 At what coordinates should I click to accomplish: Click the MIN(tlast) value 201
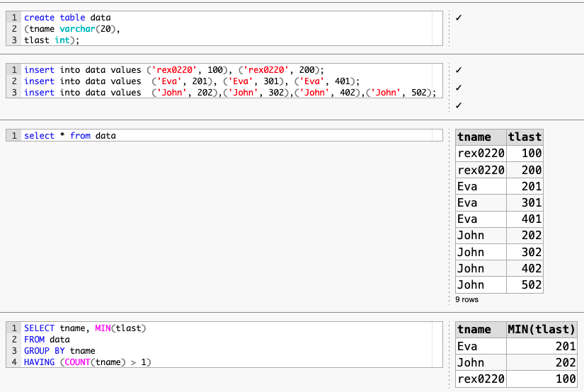[542, 347]
